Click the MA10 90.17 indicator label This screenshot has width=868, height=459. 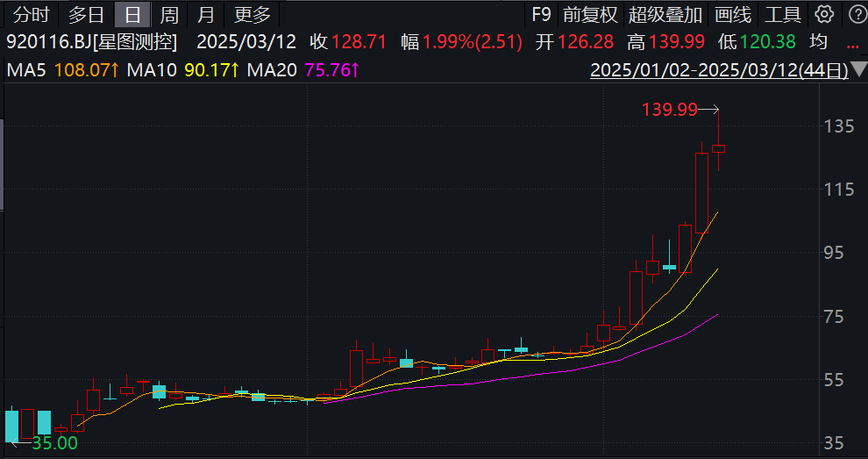coord(183,70)
